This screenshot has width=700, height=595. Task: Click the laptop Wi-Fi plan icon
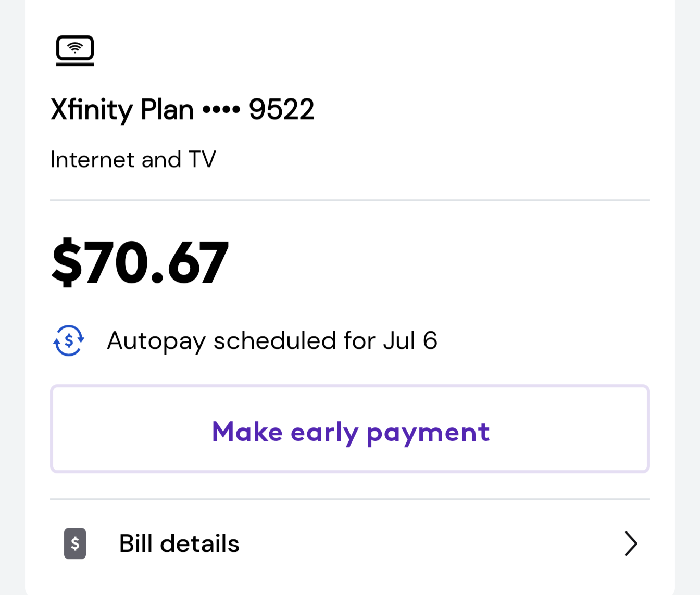coord(75,50)
